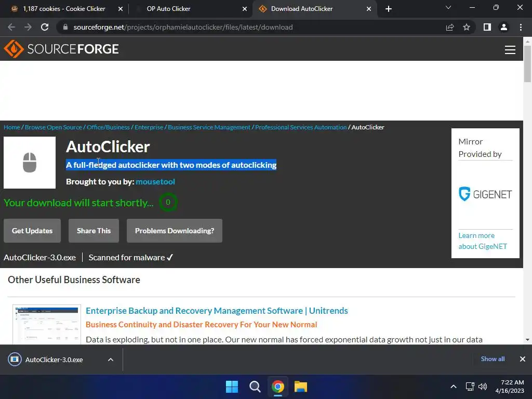Click the scrollbar down arrow
The width and height of the screenshot is (532, 399).
[x=527, y=340]
